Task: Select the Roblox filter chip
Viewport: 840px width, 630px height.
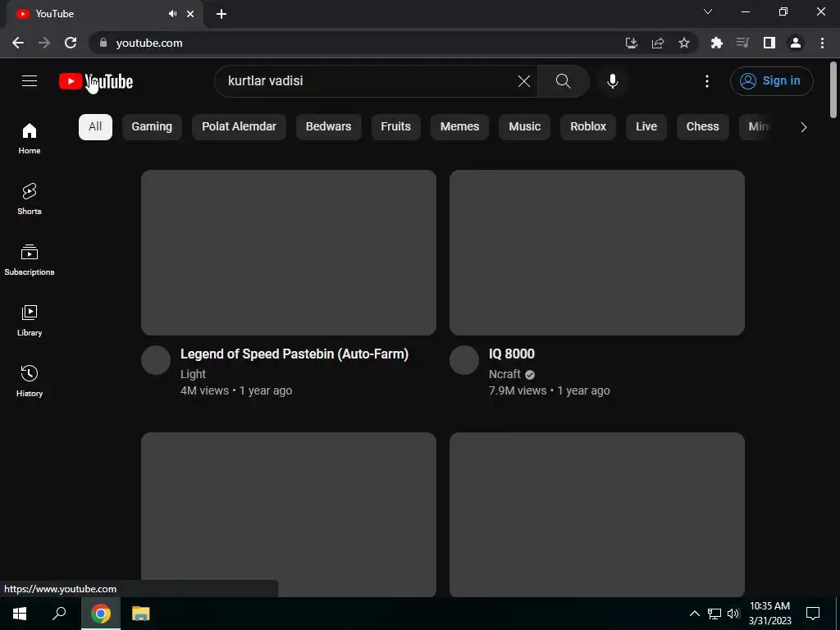Action: tap(588, 127)
